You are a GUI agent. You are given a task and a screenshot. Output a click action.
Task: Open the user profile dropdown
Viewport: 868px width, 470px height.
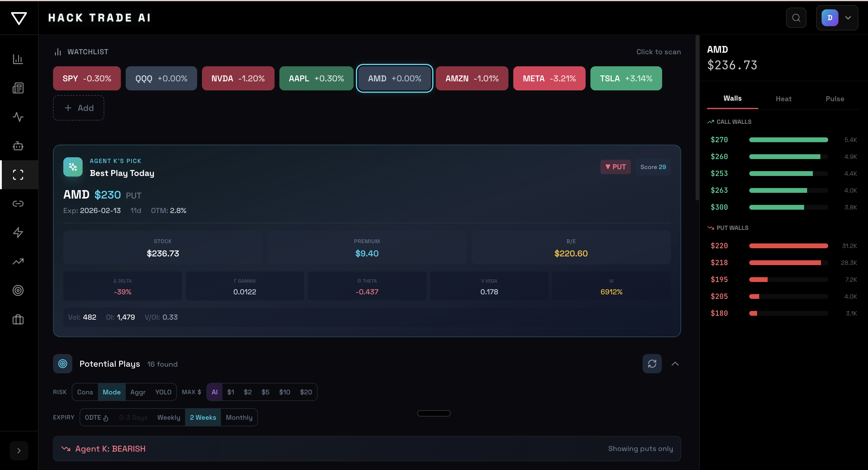837,17
